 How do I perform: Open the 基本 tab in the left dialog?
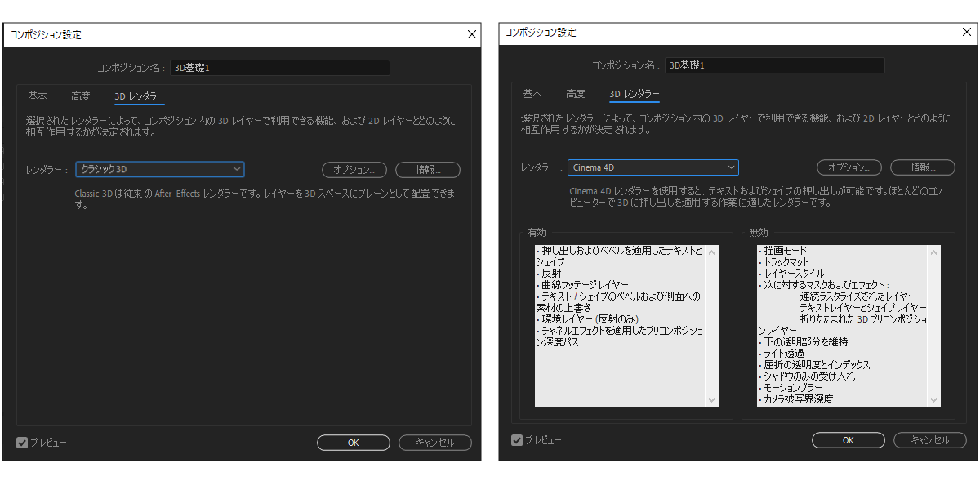click(38, 96)
